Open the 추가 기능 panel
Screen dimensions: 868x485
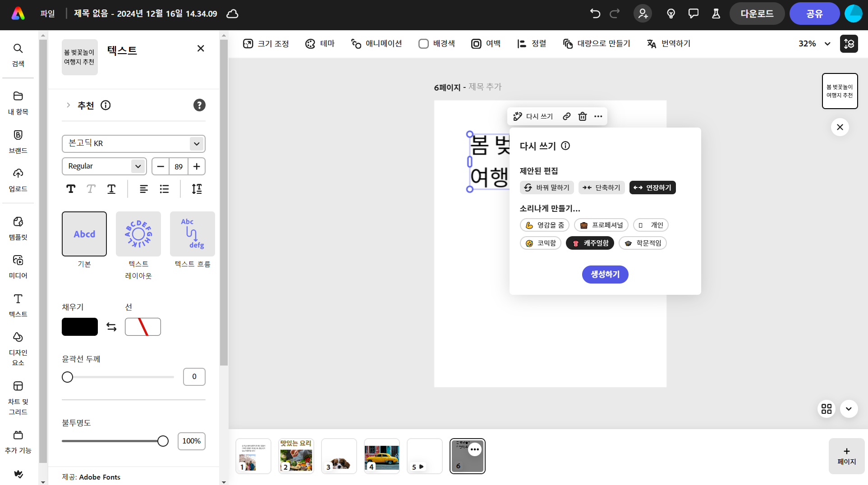(x=18, y=442)
